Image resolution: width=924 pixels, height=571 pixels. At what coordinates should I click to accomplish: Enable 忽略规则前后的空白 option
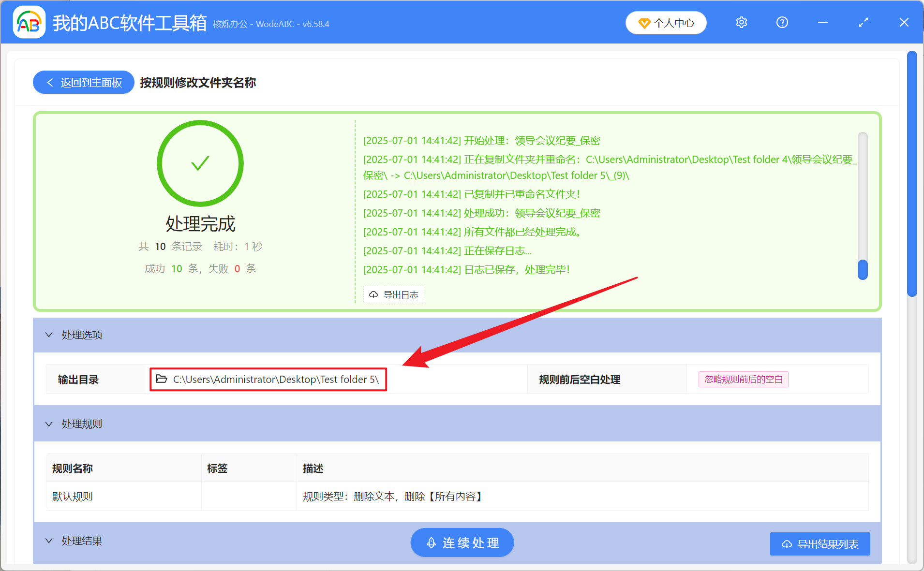pos(743,379)
